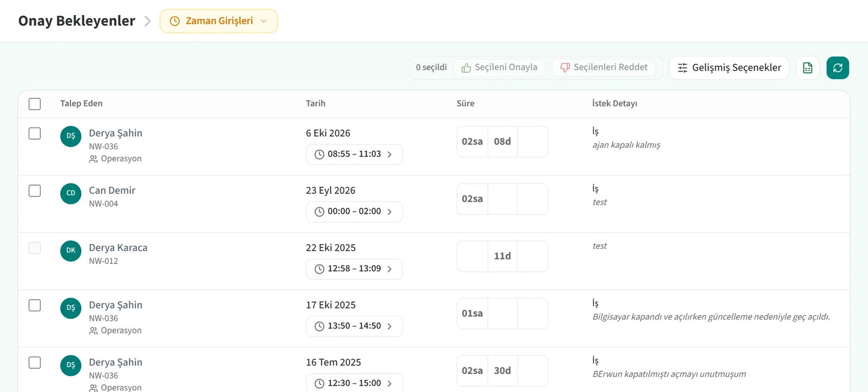Click the DŞ avatar for 17 Eki 2025 row
This screenshot has height=392, width=868.
(71, 308)
